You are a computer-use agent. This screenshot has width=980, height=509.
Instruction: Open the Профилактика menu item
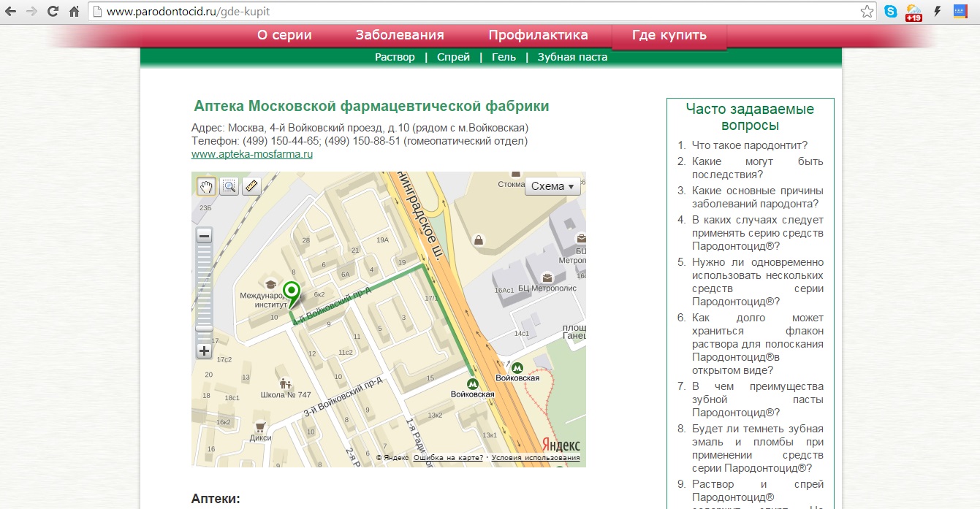click(x=538, y=35)
